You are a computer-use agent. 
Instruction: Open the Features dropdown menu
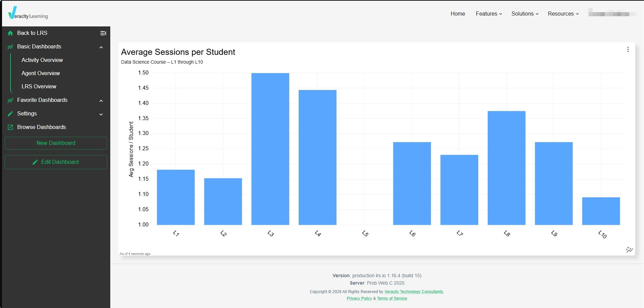click(489, 14)
